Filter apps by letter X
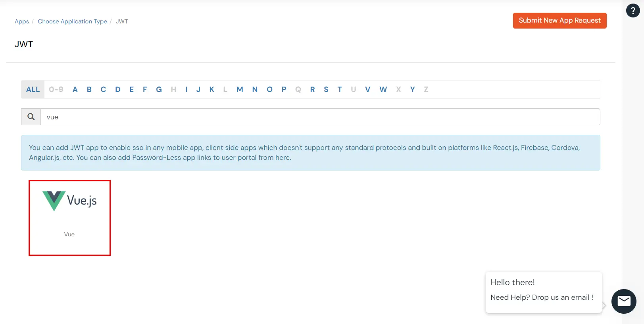This screenshot has height=324, width=644. click(398, 90)
